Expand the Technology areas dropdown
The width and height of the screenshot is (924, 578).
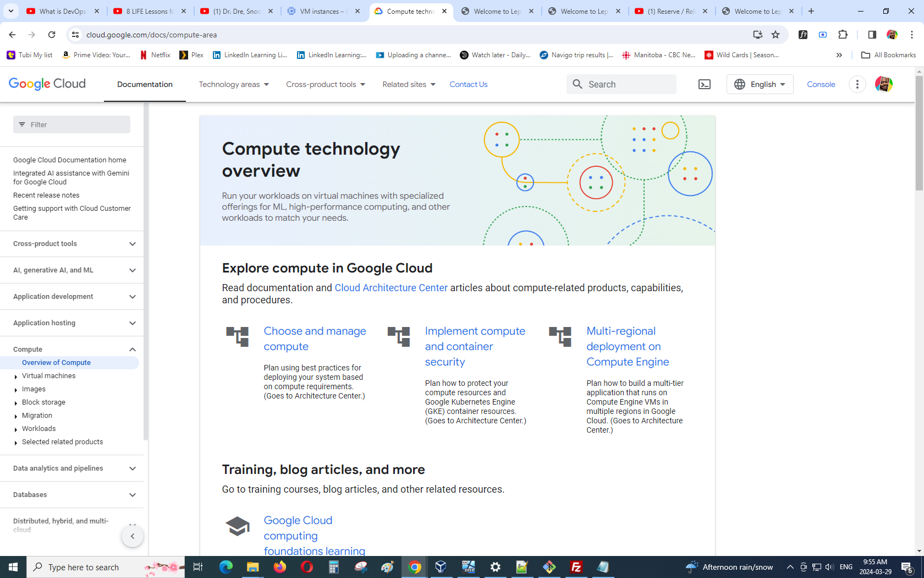point(234,84)
